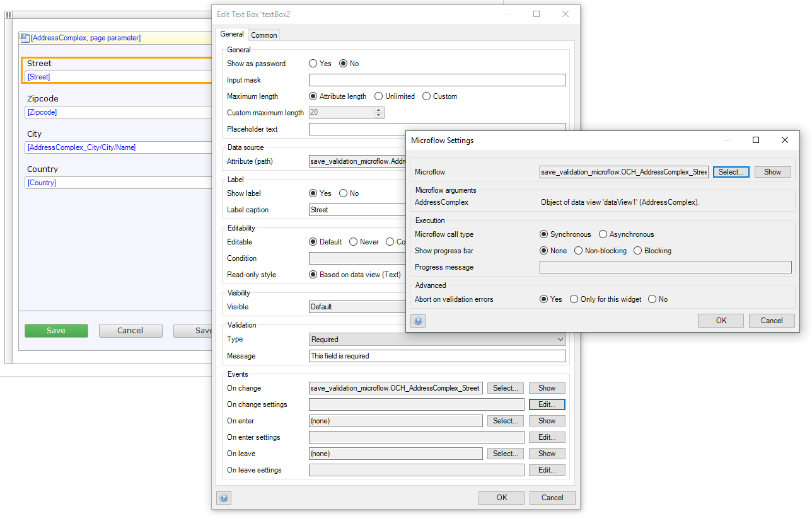Increment Custom maximum length stepper
The height and width of the screenshot is (521, 812).
[379, 110]
